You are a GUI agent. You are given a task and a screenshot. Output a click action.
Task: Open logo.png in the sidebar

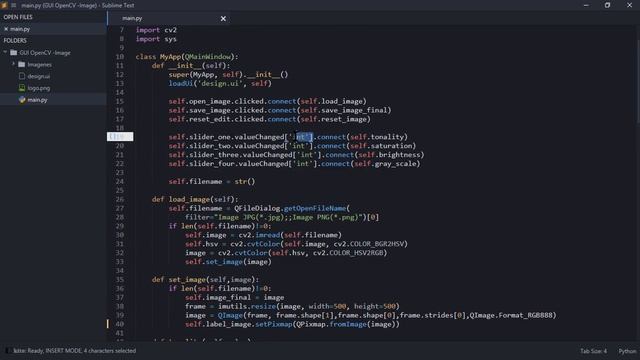click(39, 88)
